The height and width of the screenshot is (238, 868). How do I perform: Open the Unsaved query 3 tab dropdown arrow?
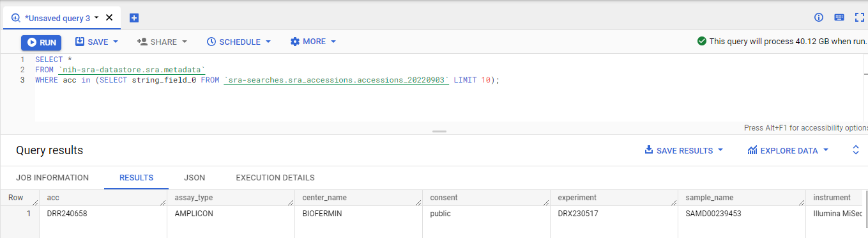[96, 18]
